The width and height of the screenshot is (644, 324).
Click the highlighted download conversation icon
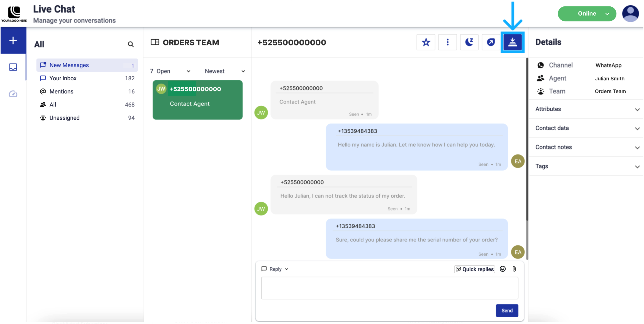(x=512, y=42)
